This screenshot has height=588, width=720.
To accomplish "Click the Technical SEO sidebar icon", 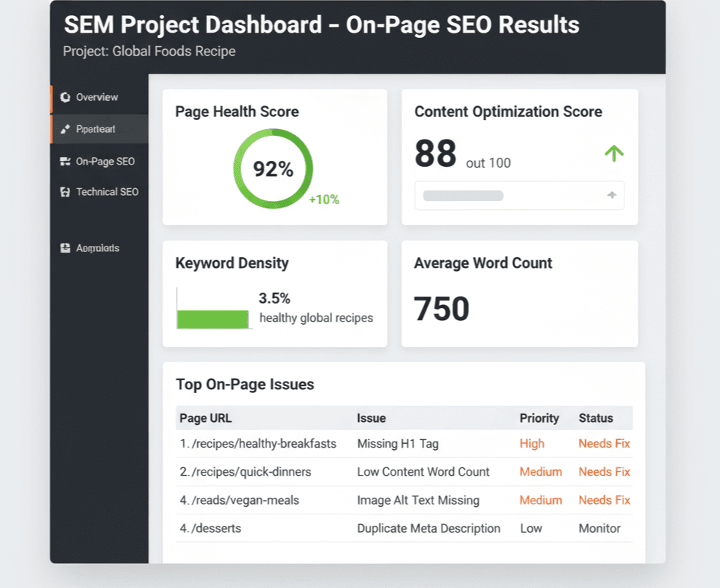I will (x=65, y=192).
